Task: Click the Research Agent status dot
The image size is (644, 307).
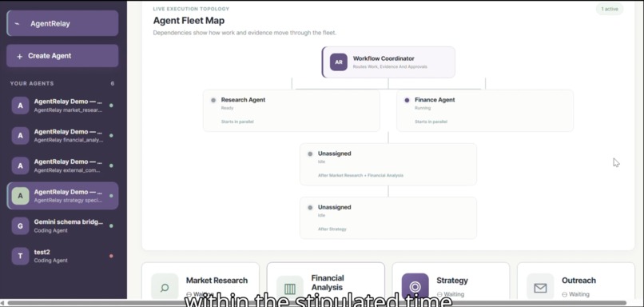Action: [x=213, y=100]
